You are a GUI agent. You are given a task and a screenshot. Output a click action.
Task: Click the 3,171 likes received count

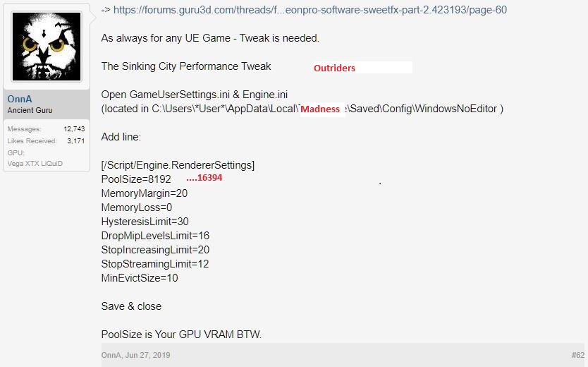pyautogui.click(x=75, y=141)
